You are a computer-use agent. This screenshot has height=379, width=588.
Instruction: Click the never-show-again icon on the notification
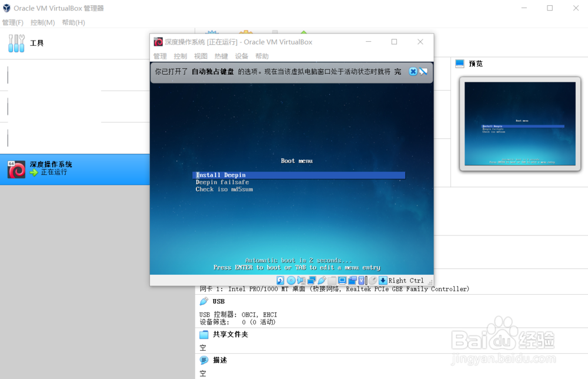pyautogui.click(x=423, y=71)
